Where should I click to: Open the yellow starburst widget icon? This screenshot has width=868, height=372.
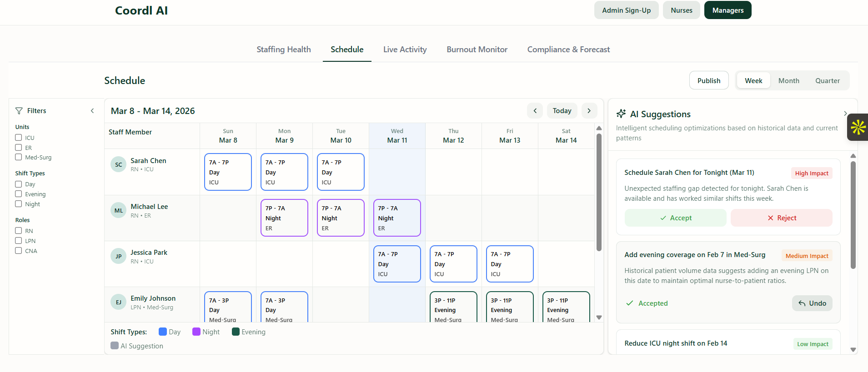(x=858, y=127)
